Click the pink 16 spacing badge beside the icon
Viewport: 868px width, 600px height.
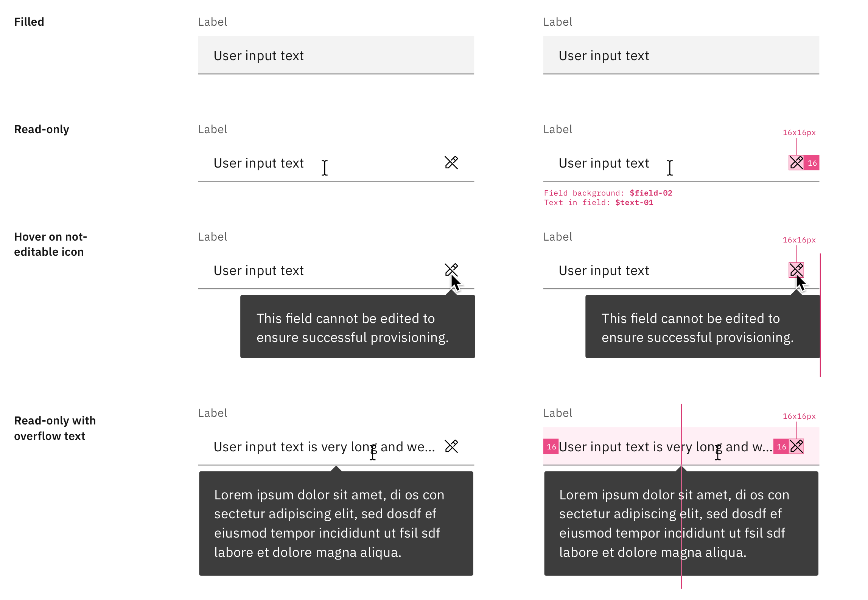(812, 163)
